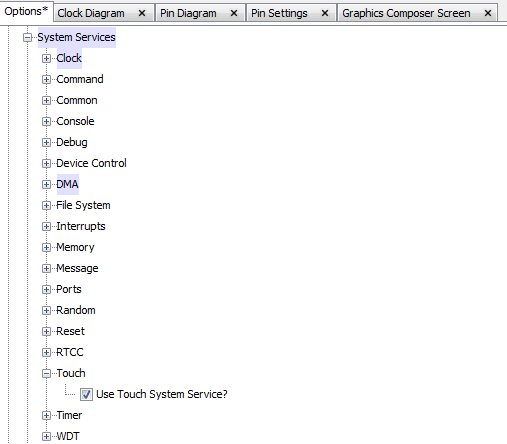The image size is (507, 444).
Task: Close the Pin Diagram tab
Action: [234, 13]
